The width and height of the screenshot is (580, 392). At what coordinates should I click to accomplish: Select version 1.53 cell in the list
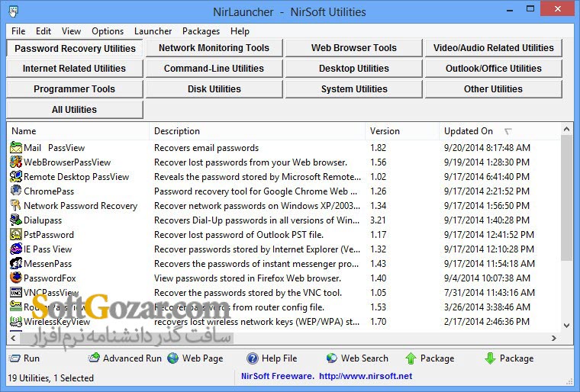tap(378, 307)
